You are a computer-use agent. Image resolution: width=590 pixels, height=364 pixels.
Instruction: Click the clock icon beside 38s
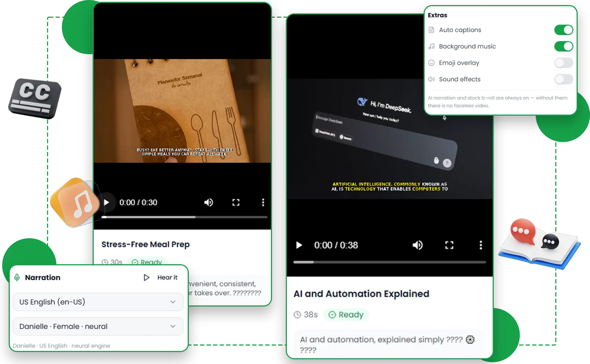click(x=297, y=315)
